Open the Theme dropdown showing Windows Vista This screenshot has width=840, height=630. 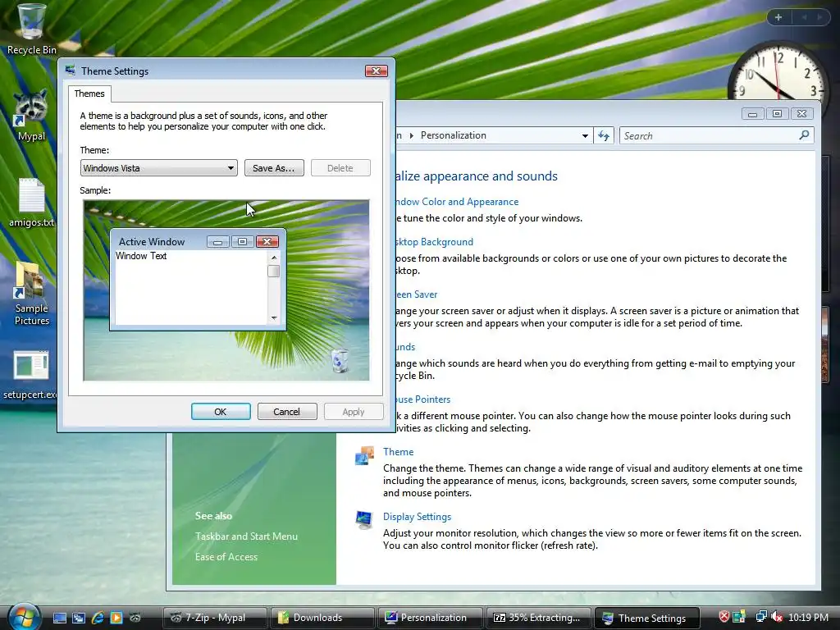coord(158,167)
